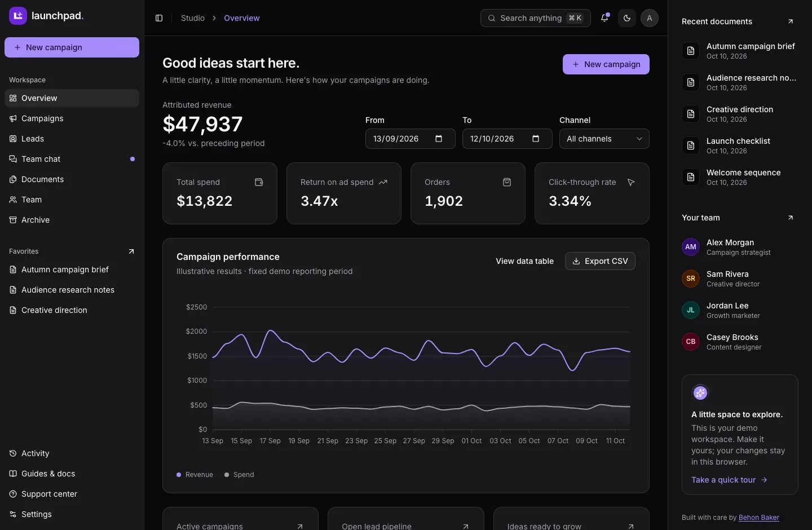Click the Return on ad spend trend icon
812x530 pixels.
pos(383,182)
